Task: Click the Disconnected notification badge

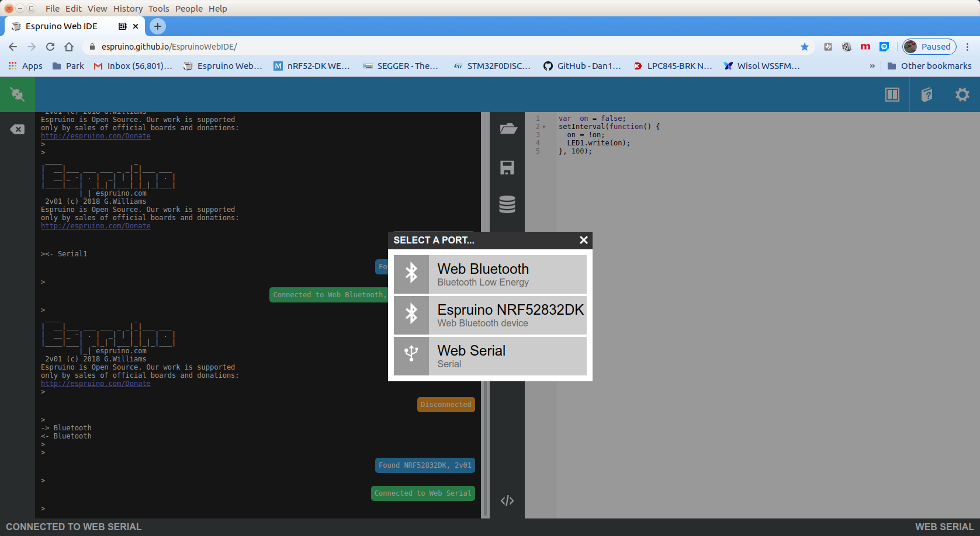Action: 446,405
